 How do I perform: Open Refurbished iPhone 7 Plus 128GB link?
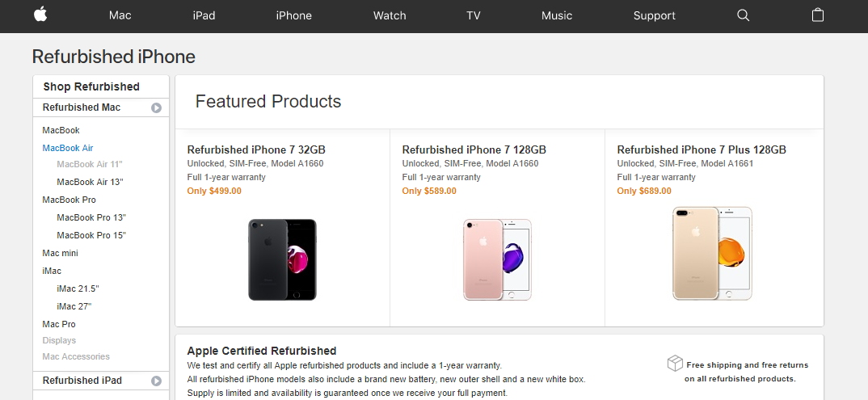pos(702,149)
